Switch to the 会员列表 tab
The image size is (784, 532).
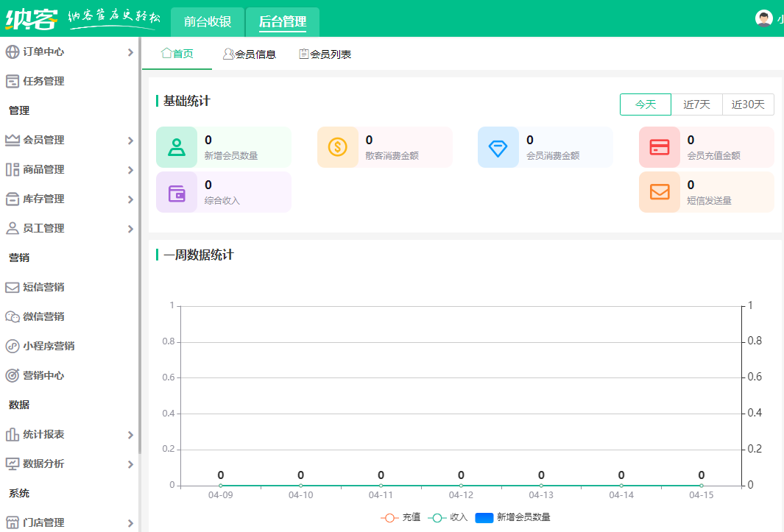coord(328,53)
